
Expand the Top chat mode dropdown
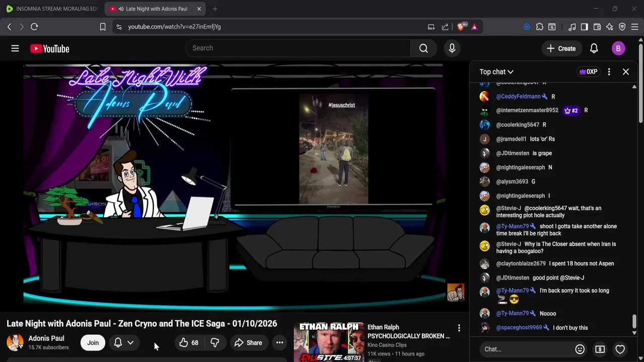tap(496, 72)
